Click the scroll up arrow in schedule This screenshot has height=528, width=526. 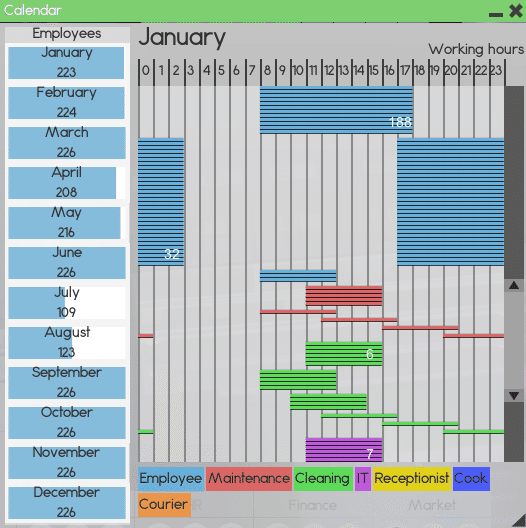514,286
